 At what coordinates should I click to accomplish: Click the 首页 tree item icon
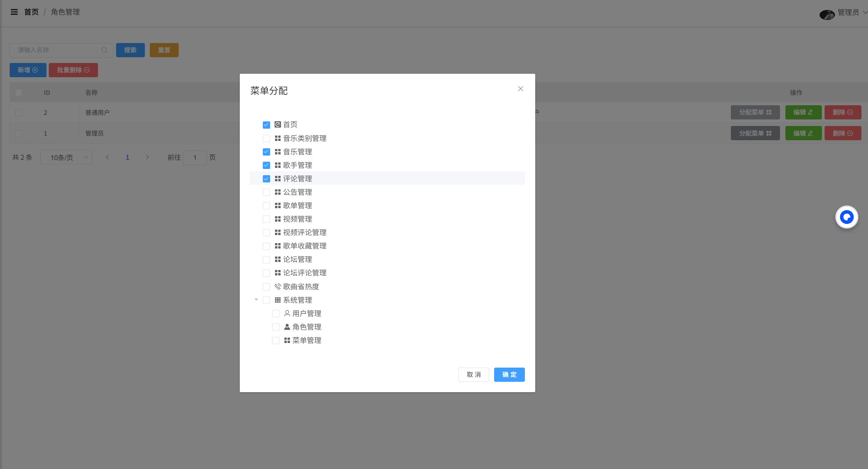278,124
